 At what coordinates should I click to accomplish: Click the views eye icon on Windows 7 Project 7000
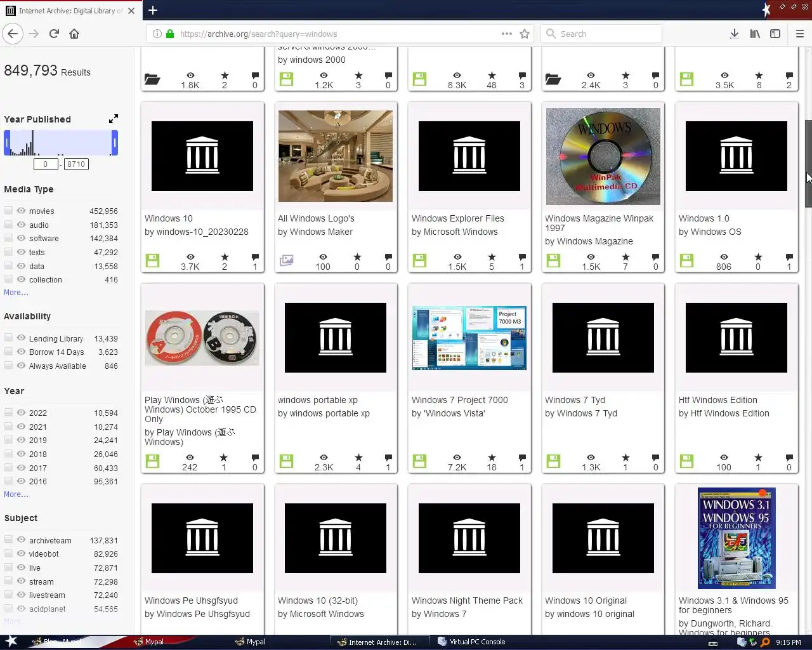click(457, 458)
